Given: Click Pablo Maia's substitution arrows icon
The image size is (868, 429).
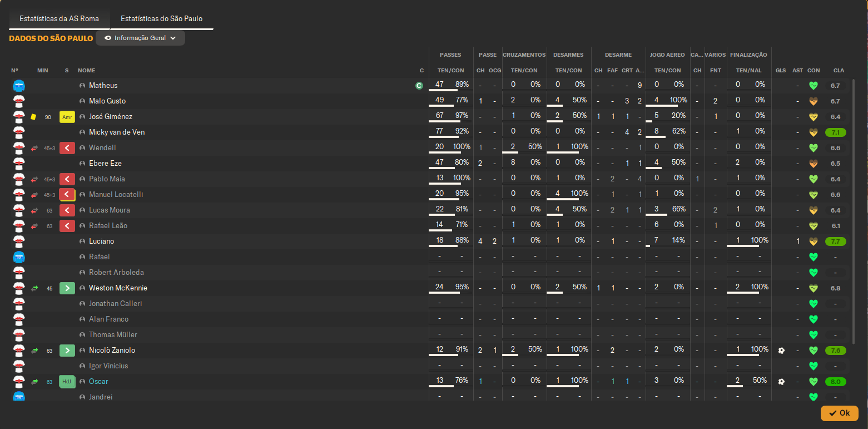Looking at the screenshot, I should [34, 179].
